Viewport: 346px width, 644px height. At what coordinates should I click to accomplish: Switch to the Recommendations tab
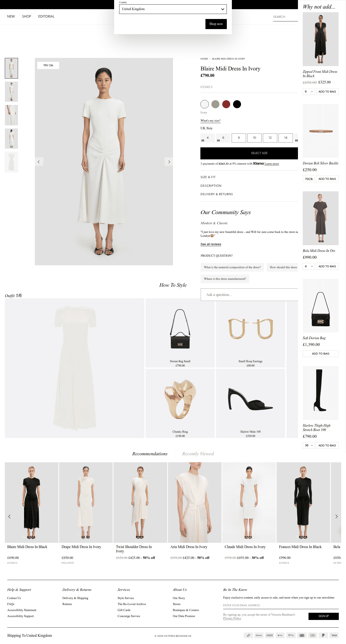point(150,454)
